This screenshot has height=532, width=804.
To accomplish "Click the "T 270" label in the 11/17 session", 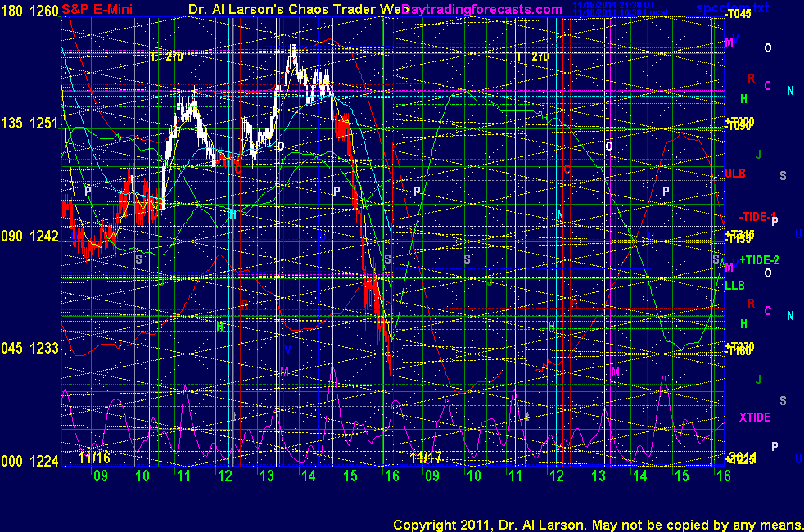I will (x=531, y=56).
